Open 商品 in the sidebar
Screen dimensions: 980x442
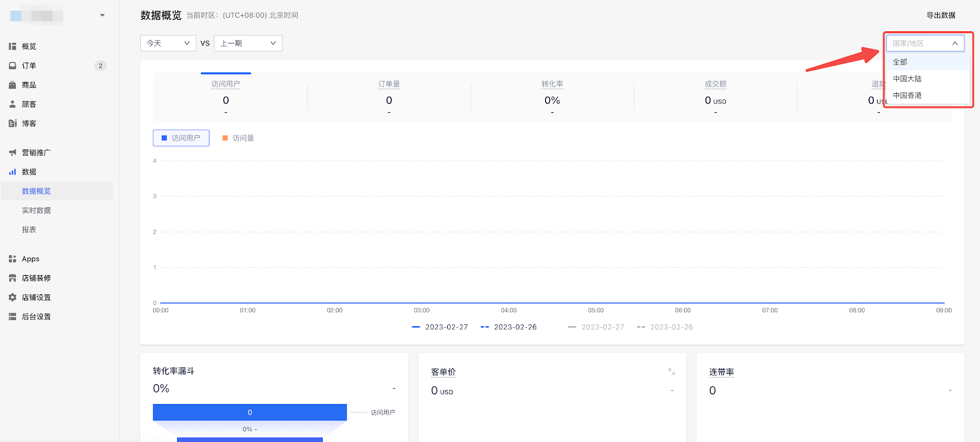click(29, 85)
